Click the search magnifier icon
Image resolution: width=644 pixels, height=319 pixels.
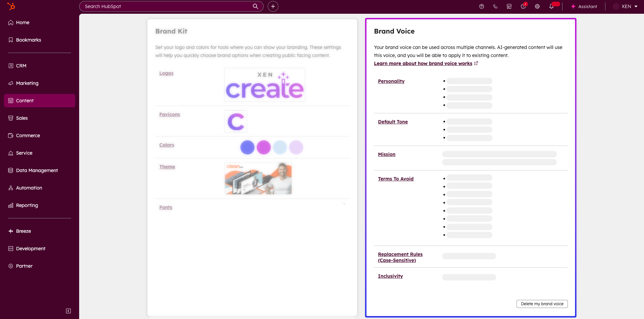pyautogui.click(x=256, y=6)
